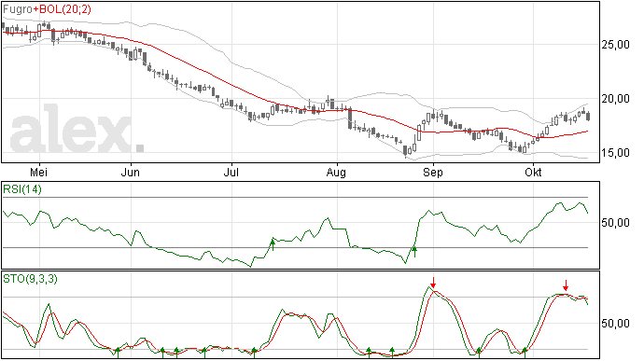Image resolution: width=644 pixels, height=361 pixels.
Task: Click the red down arrow in October on the STO chart
Action: point(566,285)
